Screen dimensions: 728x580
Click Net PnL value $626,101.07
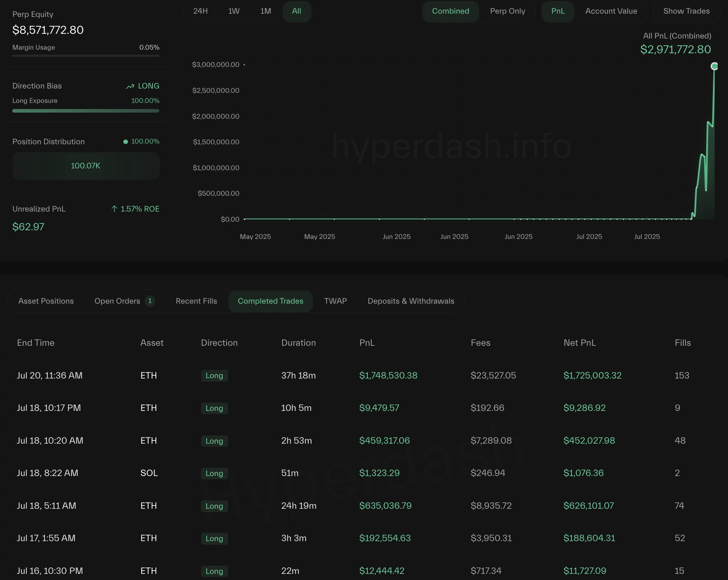[588, 506]
